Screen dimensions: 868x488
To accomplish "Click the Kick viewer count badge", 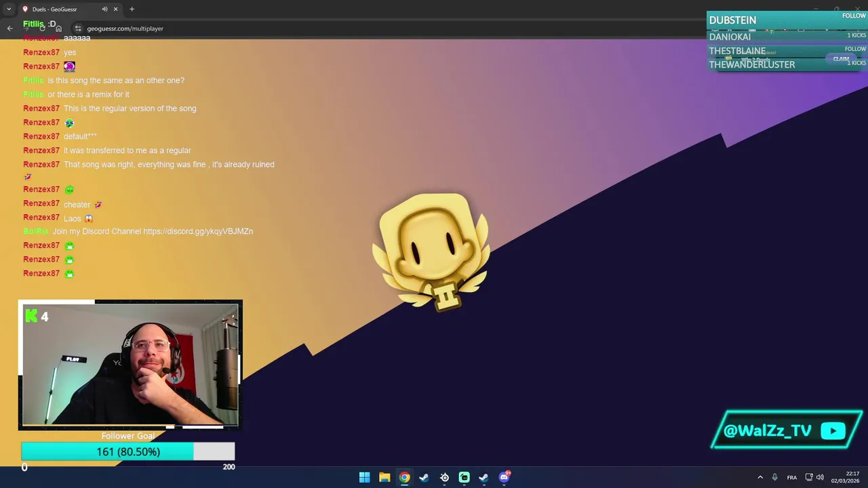I will point(37,316).
